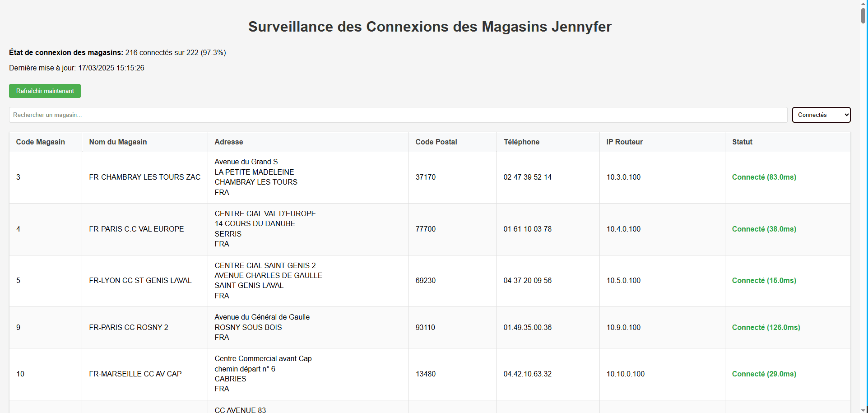Image resolution: width=868 pixels, height=413 pixels.
Task: Select store name FR-CHAMBRAY LES TOURS ZAC
Action: [145, 177]
